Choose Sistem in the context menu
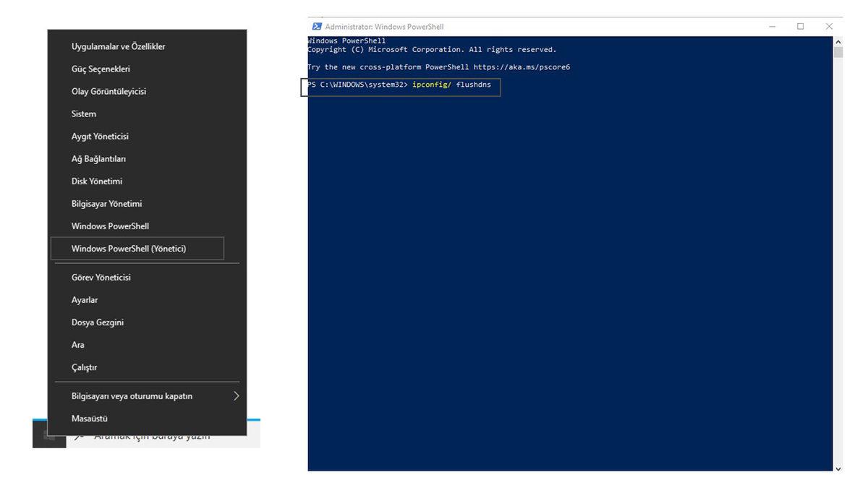868x488 pixels. click(84, 114)
